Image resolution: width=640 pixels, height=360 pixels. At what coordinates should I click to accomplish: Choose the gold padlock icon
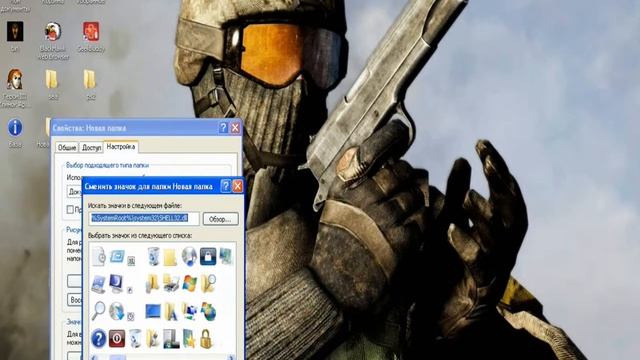(206, 339)
